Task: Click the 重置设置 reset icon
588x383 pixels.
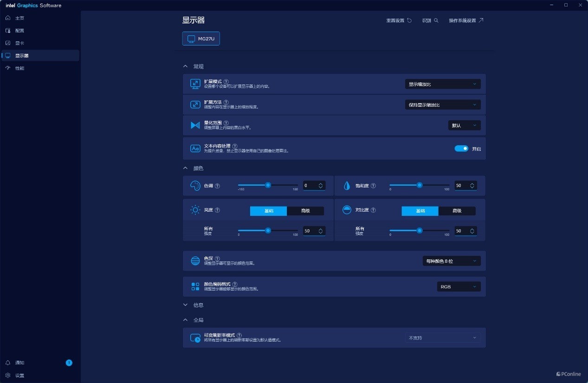Action: tap(409, 20)
